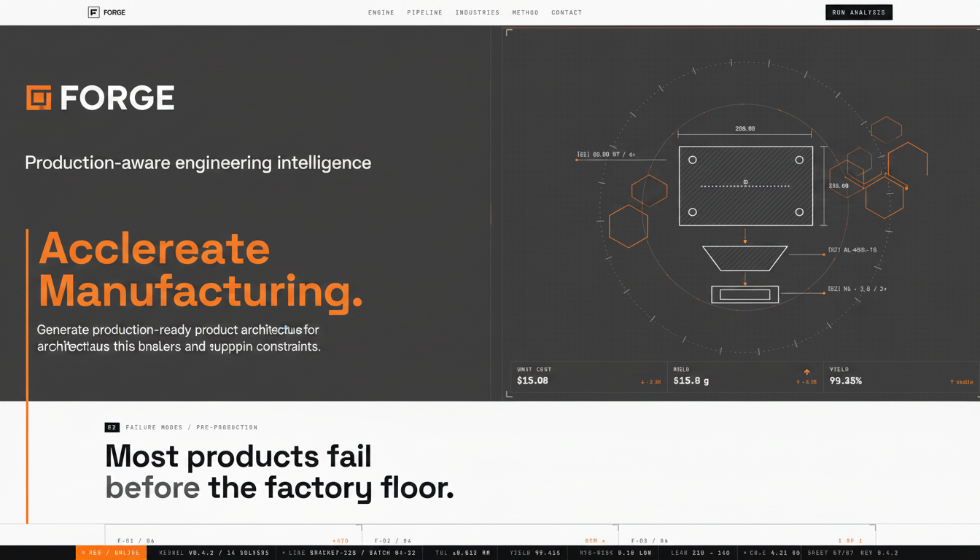Viewport: 980px width, 560px height.
Task: Click the Manufacturing. orange headline
Action: (x=201, y=290)
